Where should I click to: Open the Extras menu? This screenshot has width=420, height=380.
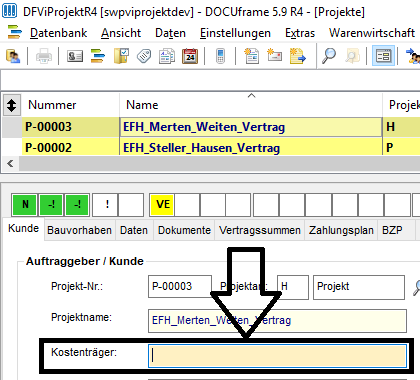[x=300, y=33]
